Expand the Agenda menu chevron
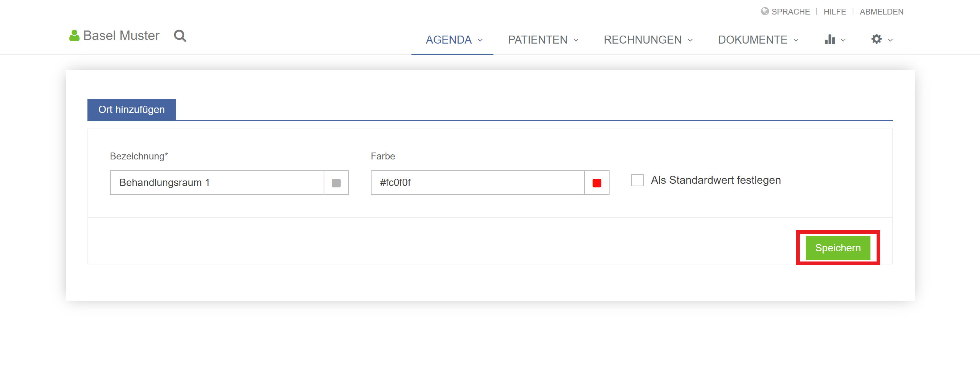 pos(480,40)
